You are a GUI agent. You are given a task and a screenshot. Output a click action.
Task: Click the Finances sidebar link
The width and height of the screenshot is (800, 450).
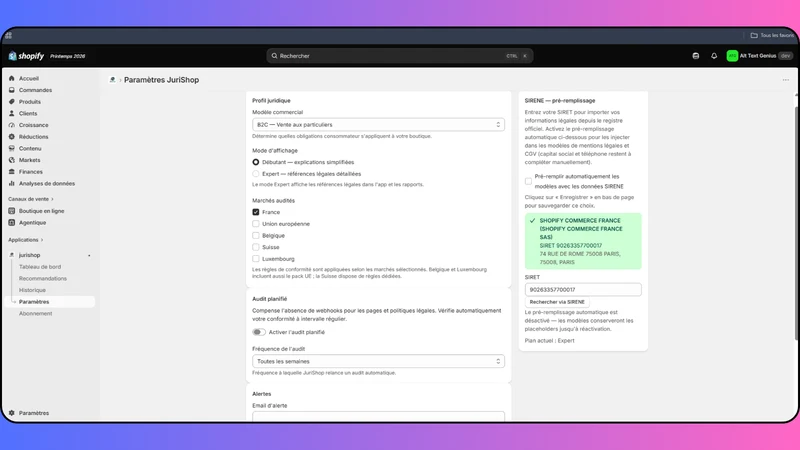tap(31, 172)
